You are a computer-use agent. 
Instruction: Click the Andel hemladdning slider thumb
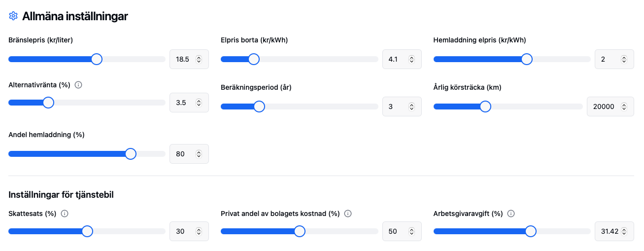tap(131, 154)
